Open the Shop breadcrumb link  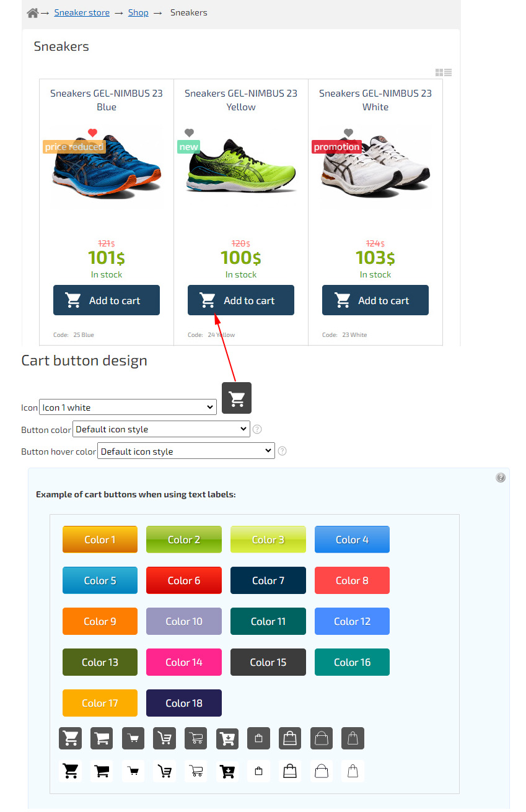click(x=138, y=12)
